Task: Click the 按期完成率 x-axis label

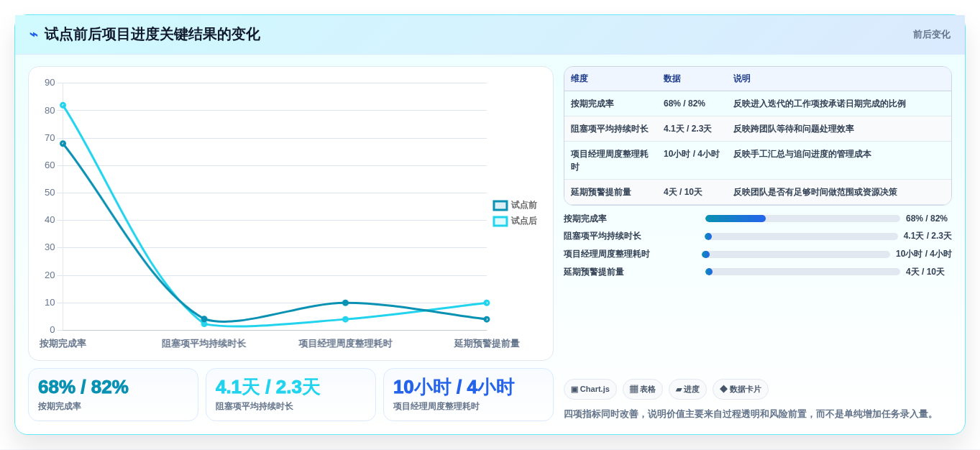Action: click(63, 344)
